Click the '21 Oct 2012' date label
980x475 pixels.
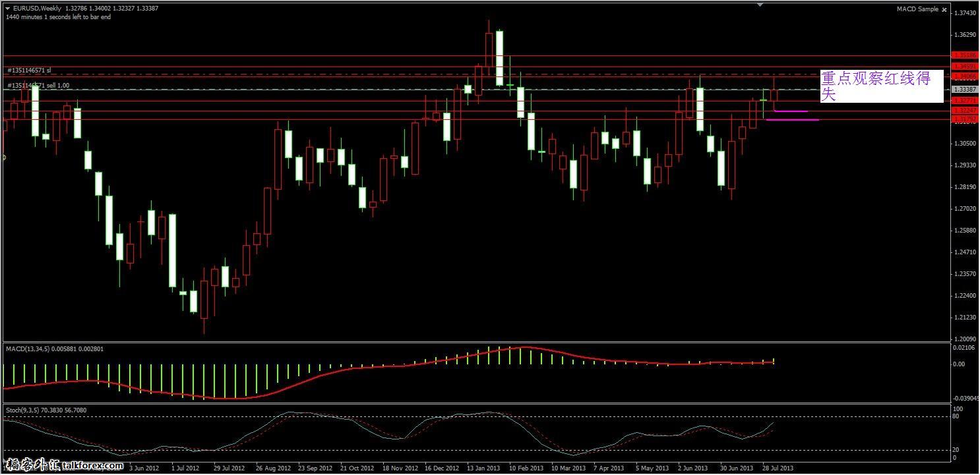pos(357,468)
